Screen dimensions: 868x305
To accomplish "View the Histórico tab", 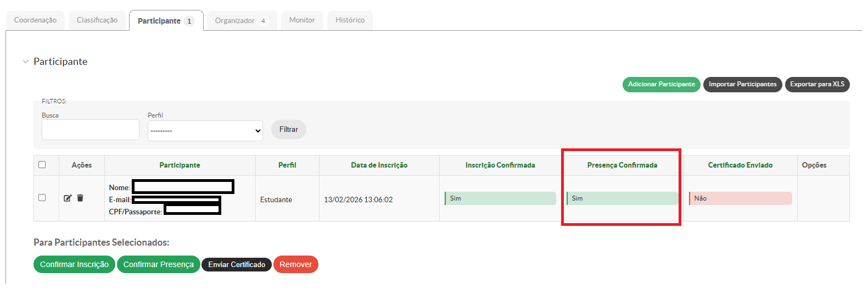I will (x=350, y=20).
